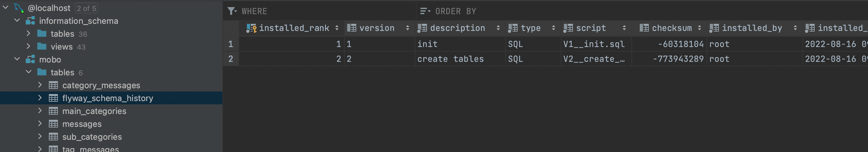
Task: Click the WHERE filter funnel icon
Action: pyautogui.click(x=232, y=11)
